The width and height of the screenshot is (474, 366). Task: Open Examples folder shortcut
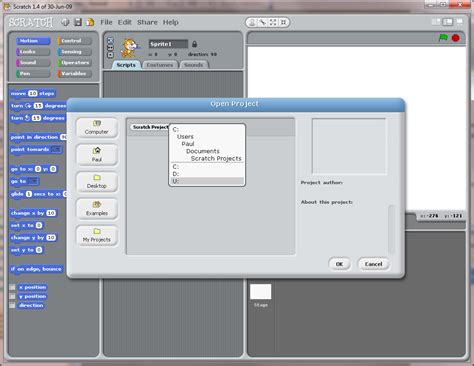tap(97, 209)
